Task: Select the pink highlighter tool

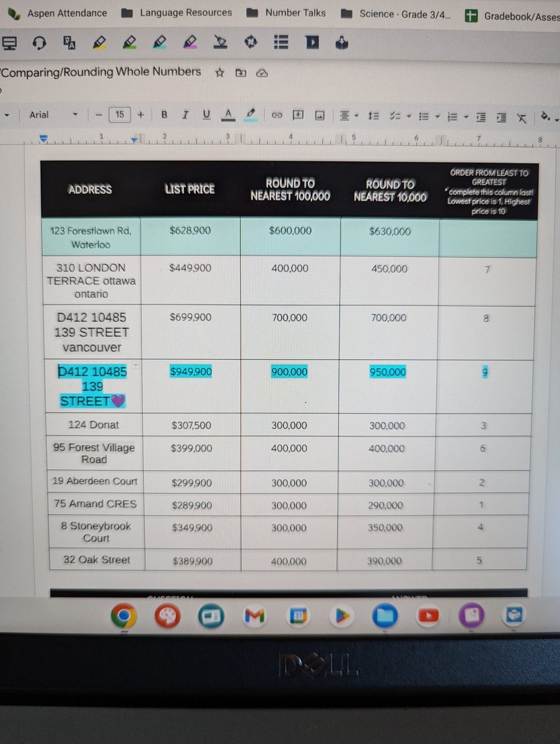Action: [190, 42]
